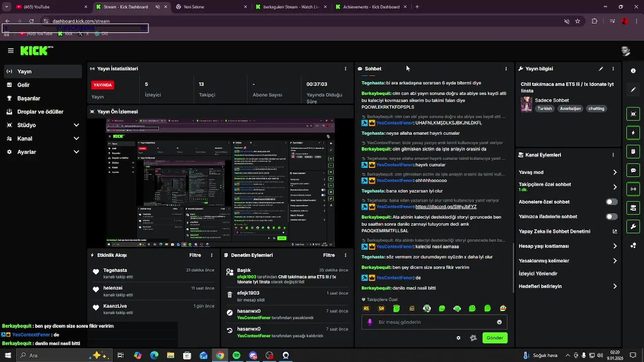644x362 pixels.
Task: Click the pencil icon in the right sidebar
Action: pyautogui.click(x=633, y=89)
